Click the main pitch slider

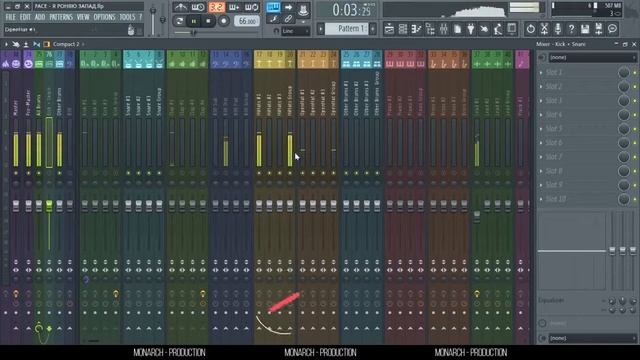pos(162,20)
